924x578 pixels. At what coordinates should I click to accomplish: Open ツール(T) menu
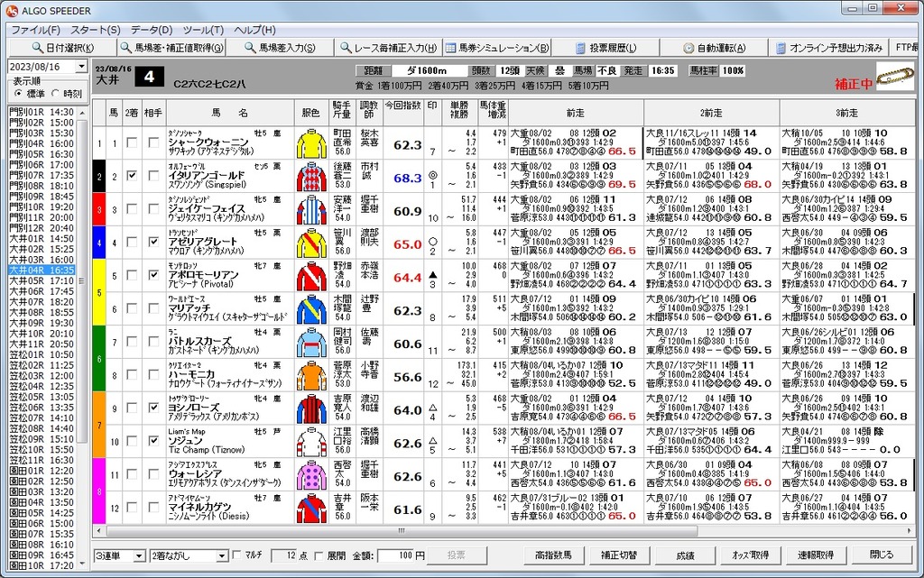[x=203, y=30]
